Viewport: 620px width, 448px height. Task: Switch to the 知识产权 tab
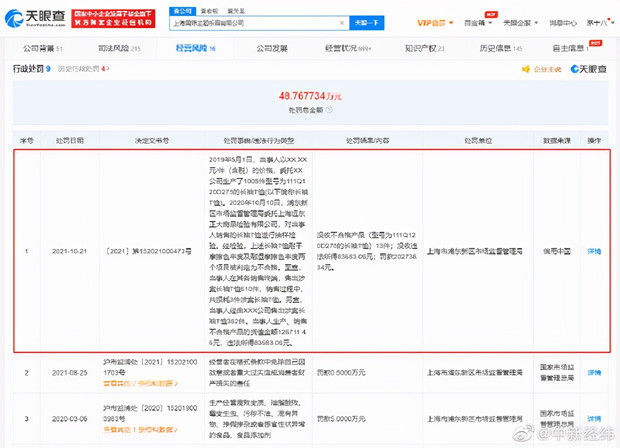[x=424, y=49]
